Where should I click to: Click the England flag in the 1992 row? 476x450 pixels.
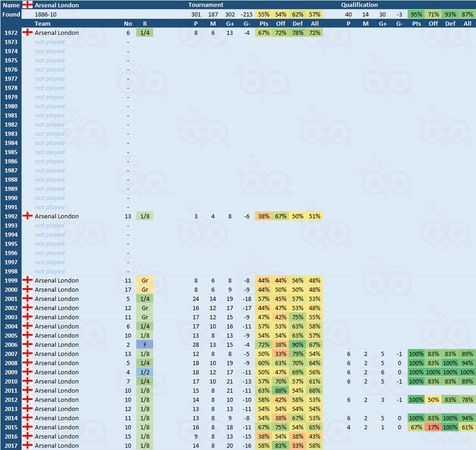(x=28, y=216)
